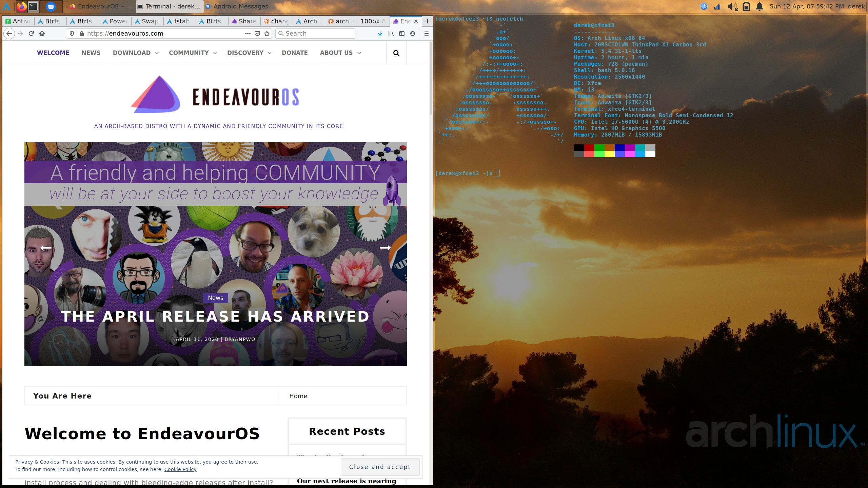
Task: Open qBittorrent tray icon
Action: [x=704, y=6]
